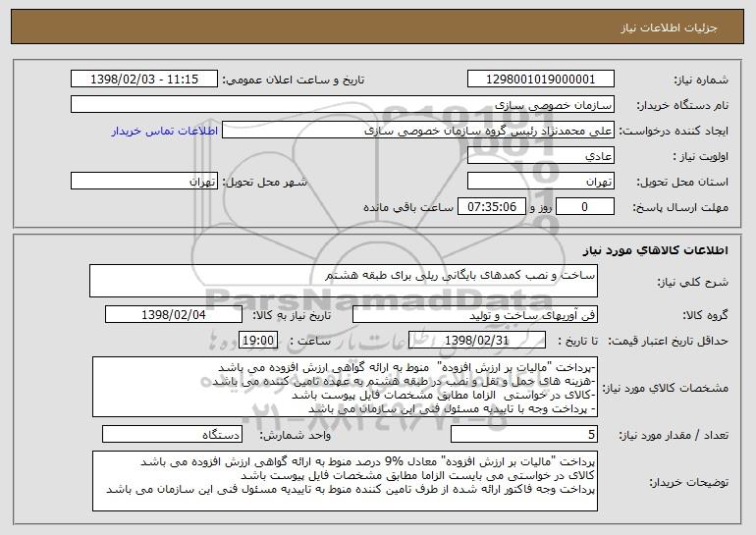Click the remaining time field 07:35:06
The height and width of the screenshot is (535, 756).
[491, 206]
